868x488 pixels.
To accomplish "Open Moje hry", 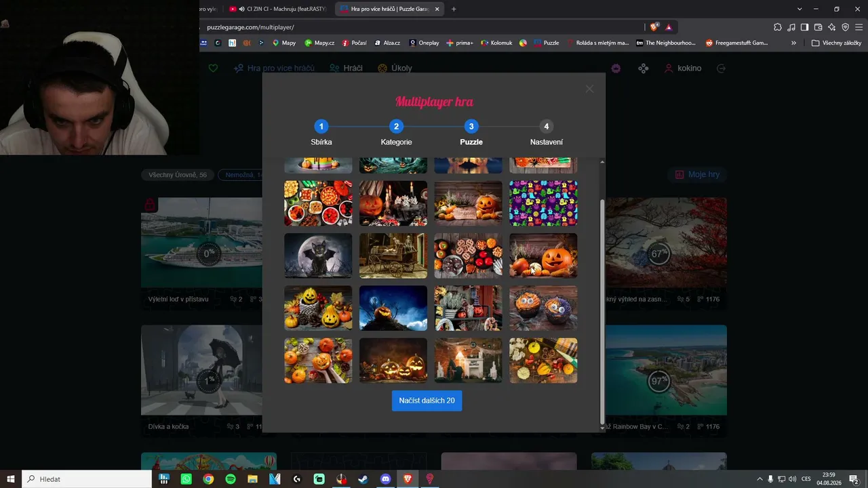I will [x=697, y=175].
